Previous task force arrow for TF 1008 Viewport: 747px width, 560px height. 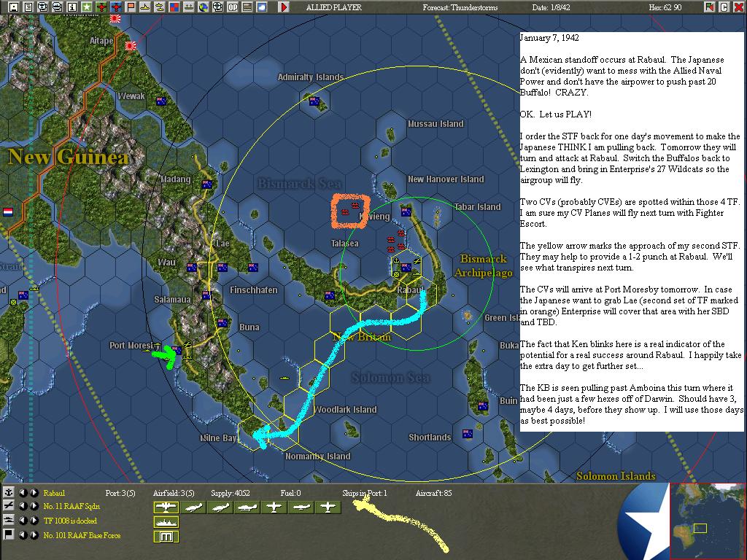tap(23, 521)
